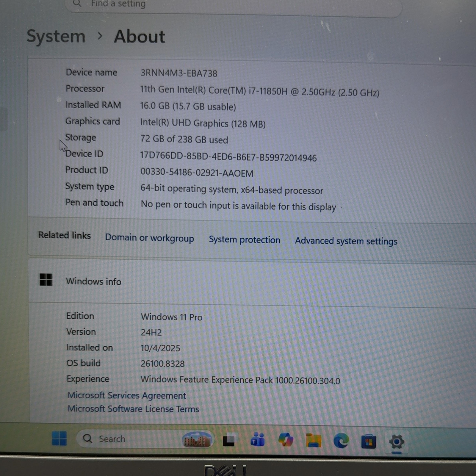
Task: Launch Microsoft Teams from the taskbar
Action: click(258, 440)
